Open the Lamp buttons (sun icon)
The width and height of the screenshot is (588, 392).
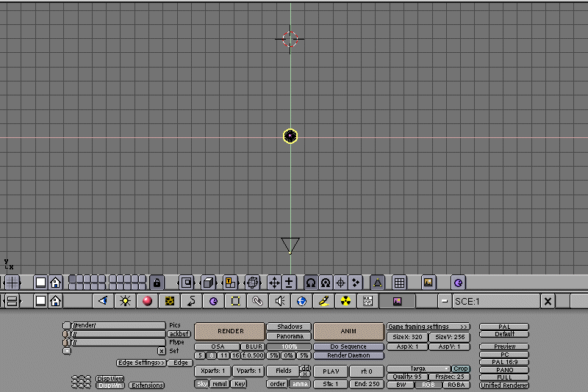pos(125,301)
